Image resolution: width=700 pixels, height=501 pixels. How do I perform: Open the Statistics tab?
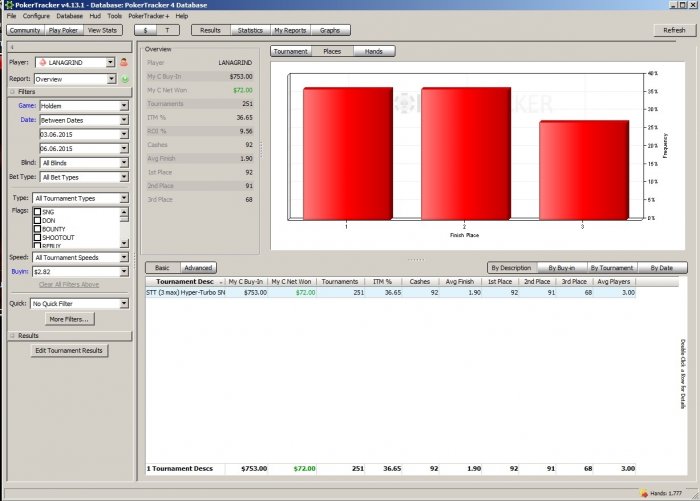[x=250, y=30]
